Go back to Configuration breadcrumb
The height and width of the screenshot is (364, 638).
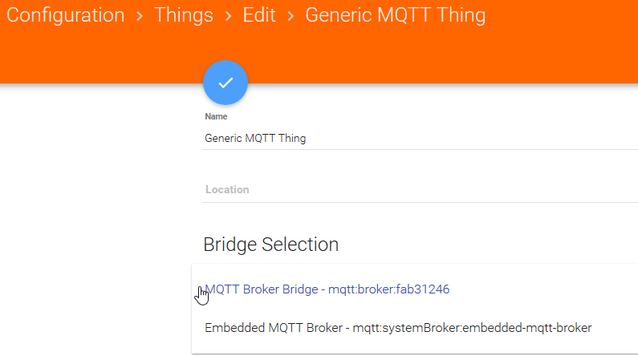pyautogui.click(x=66, y=15)
